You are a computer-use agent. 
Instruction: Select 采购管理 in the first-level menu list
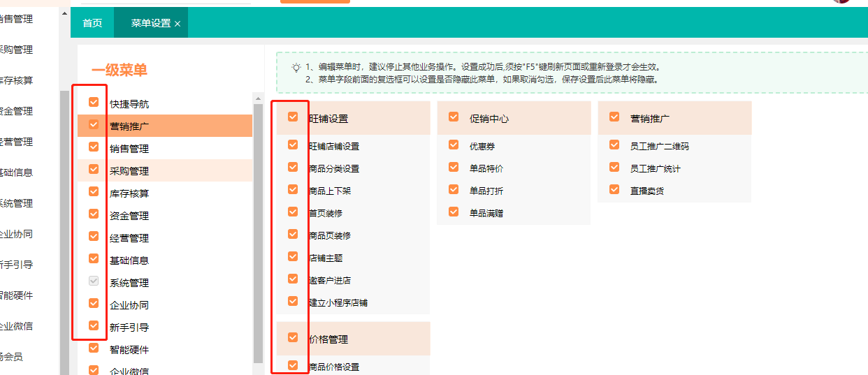pyautogui.click(x=129, y=171)
